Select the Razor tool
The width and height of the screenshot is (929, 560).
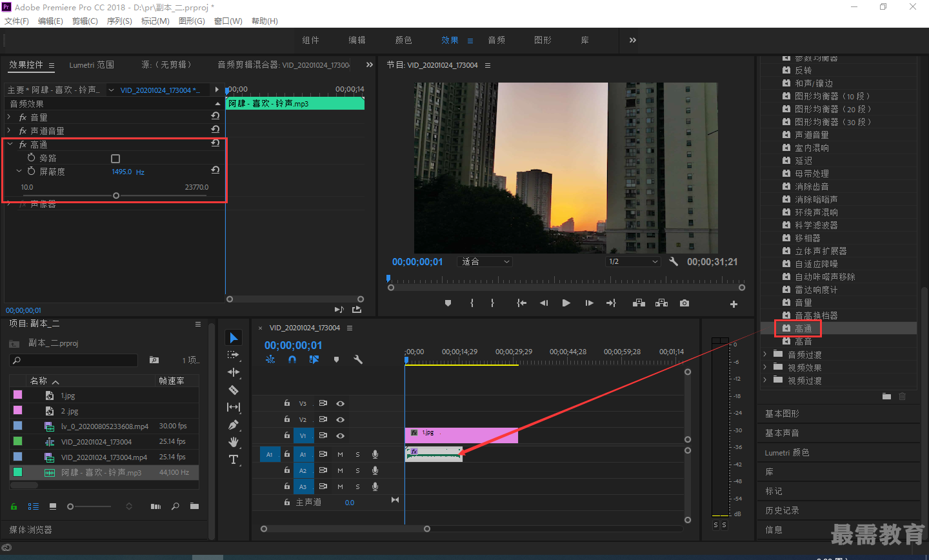click(234, 390)
